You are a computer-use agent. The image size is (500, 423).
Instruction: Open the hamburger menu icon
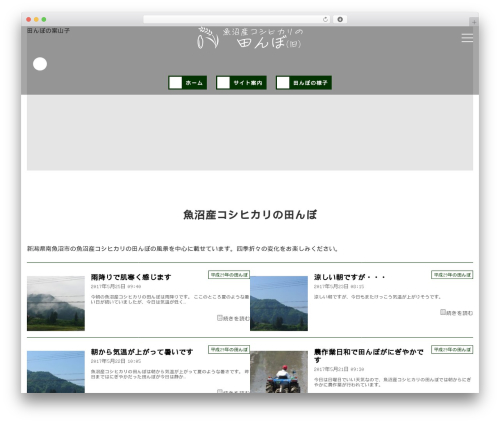point(467,38)
